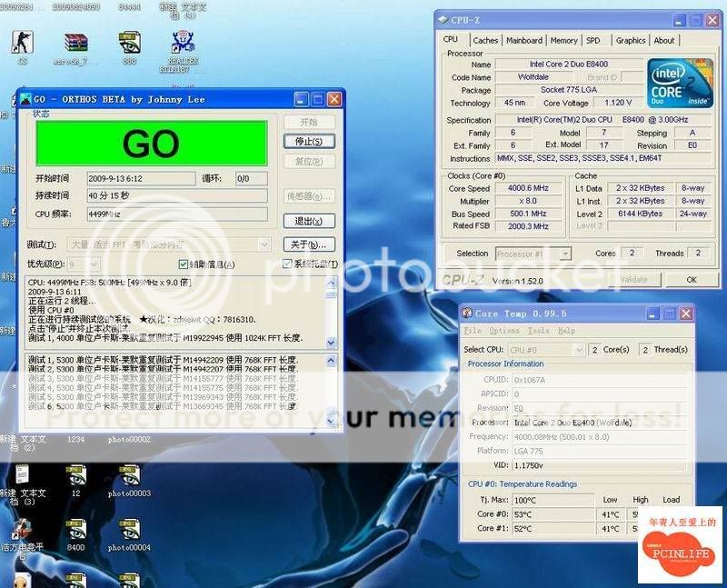Switch to the Mainboard tab in CPU-Z
727x588 pixels.
pos(523,40)
